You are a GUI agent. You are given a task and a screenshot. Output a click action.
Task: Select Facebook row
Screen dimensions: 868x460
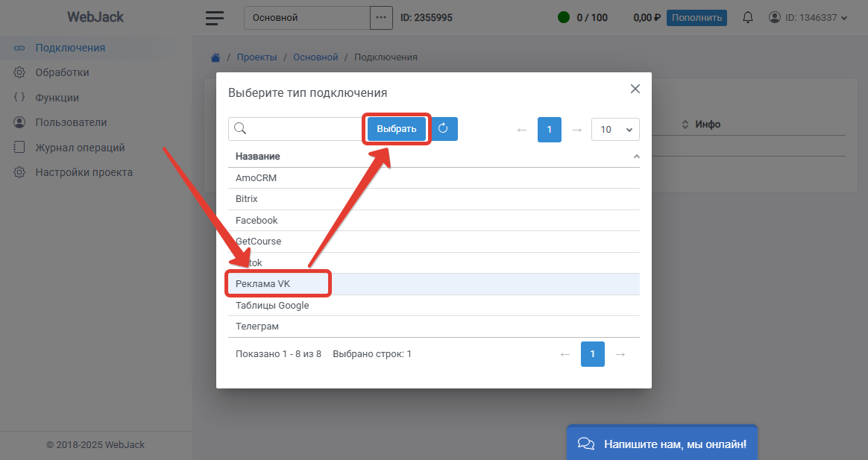click(x=434, y=221)
